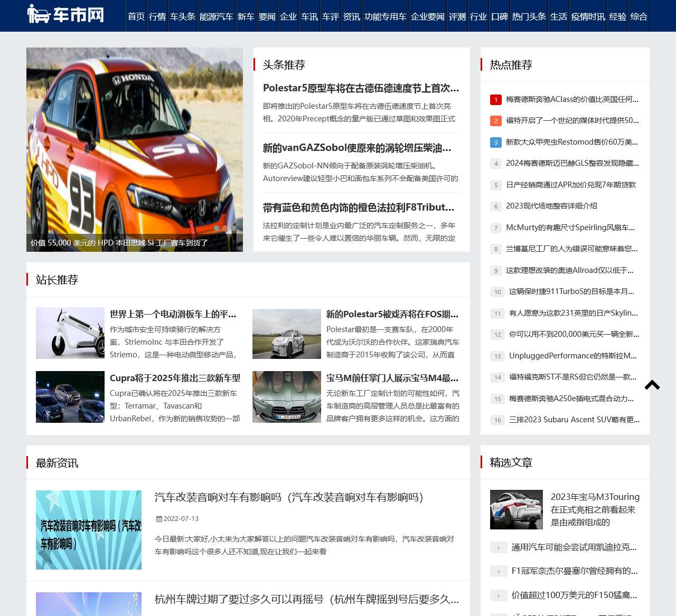
Task: Open the 综合 navigation item
Action: 639,16
